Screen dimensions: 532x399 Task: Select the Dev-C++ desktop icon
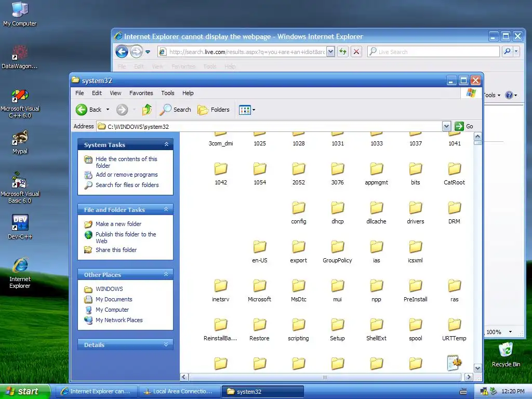pyautogui.click(x=20, y=227)
